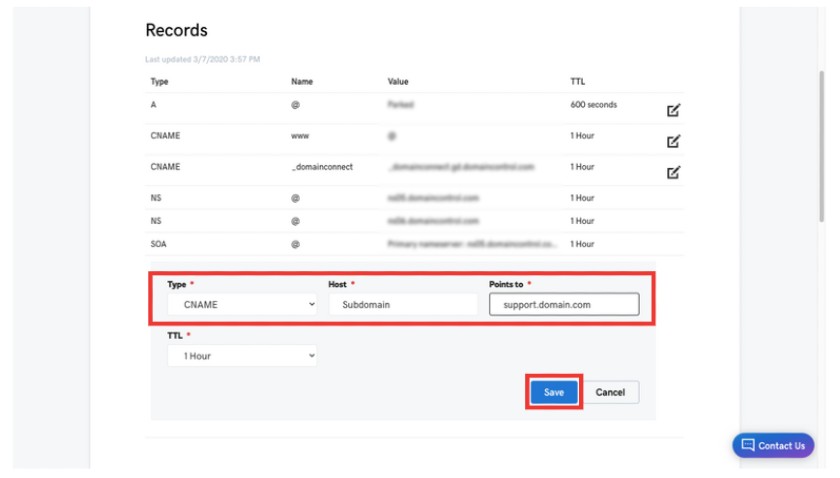Click the Value column header

(398, 81)
